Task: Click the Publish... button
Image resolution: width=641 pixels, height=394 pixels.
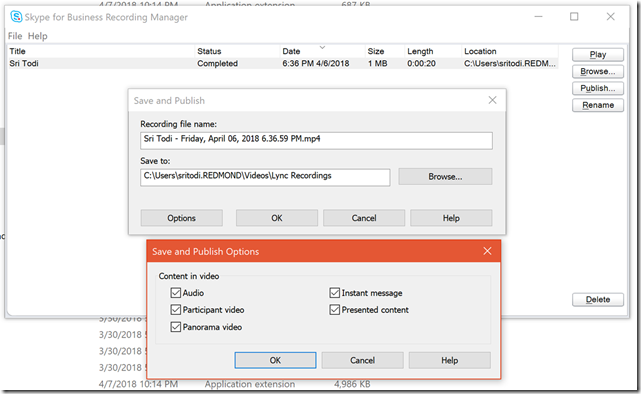Action: click(598, 88)
